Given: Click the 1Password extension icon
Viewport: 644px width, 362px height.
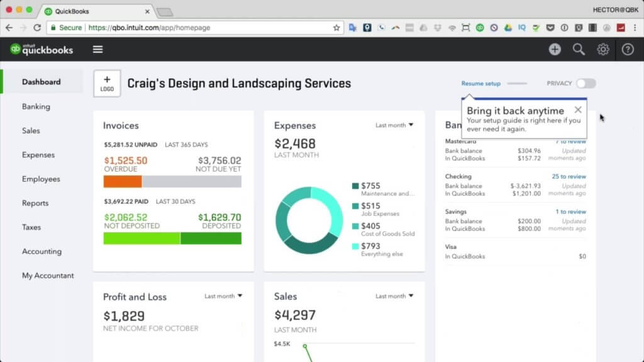Looking at the screenshot, I should (564, 28).
